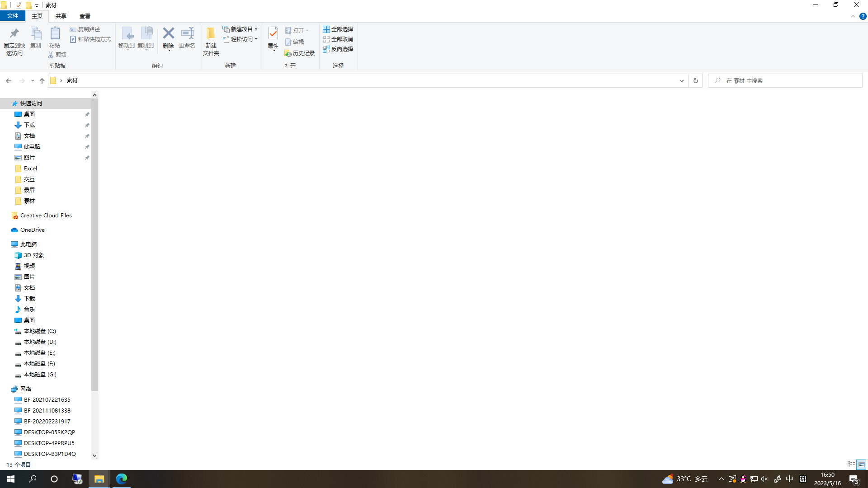Click the Delete (删除) icon in ribbon
Viewport: 868px width, 488px height.
click(x=168, y=33)
